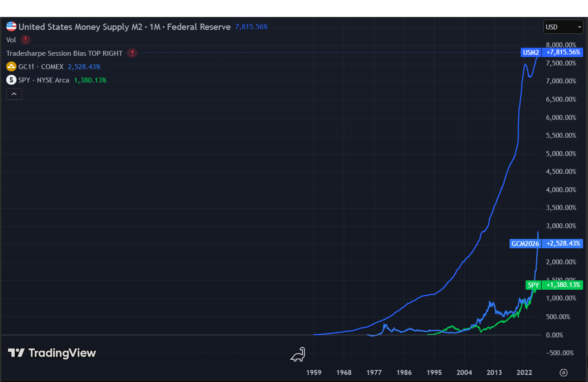Select the Vol indicator legend label
The height and width of the screenshot is (382, 588).
point(11,40)
